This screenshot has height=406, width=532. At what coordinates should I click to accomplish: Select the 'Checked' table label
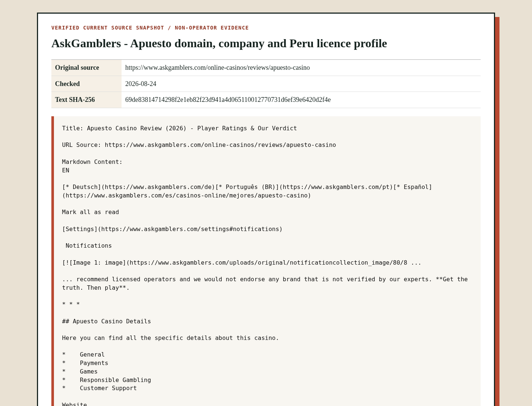pos(67,84)
